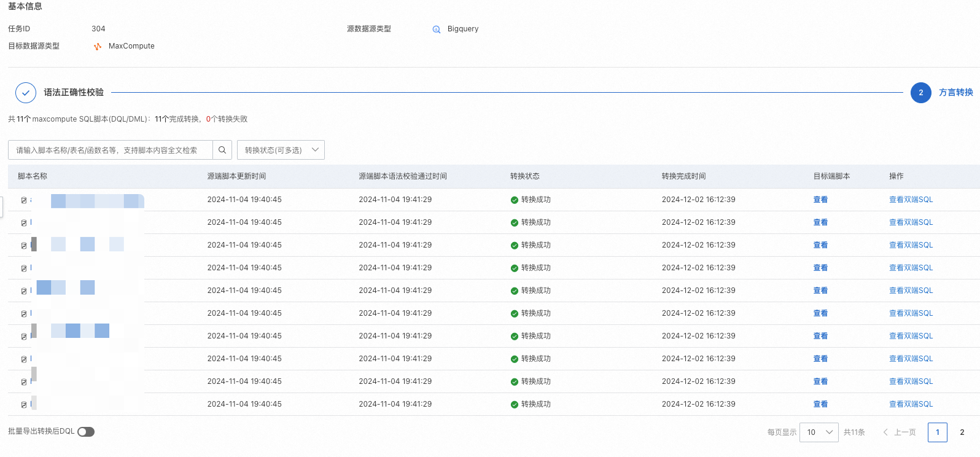This screenshot has height=457, width=980.
Task: Click the magnifier search icon button
Action: click(x=222, y=150)
